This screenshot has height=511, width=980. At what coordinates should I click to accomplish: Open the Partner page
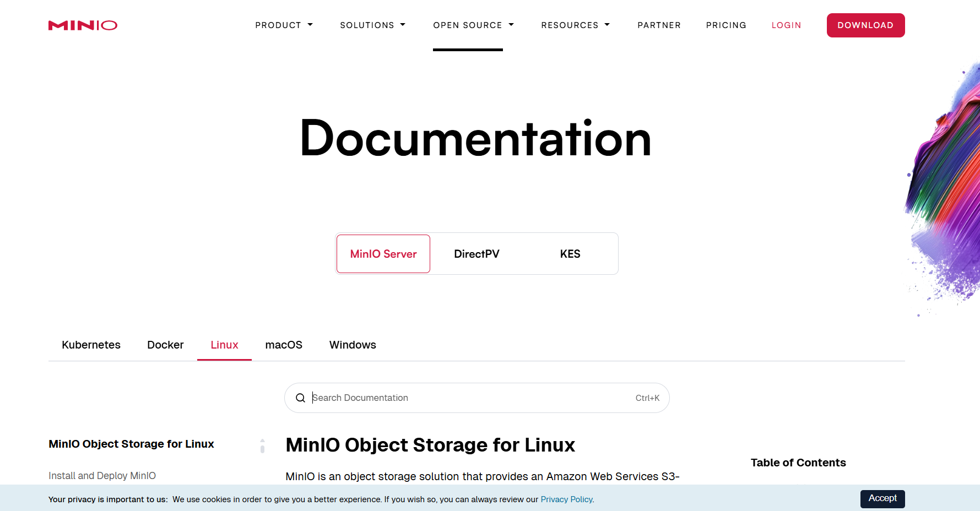click(x=659, y=25)
